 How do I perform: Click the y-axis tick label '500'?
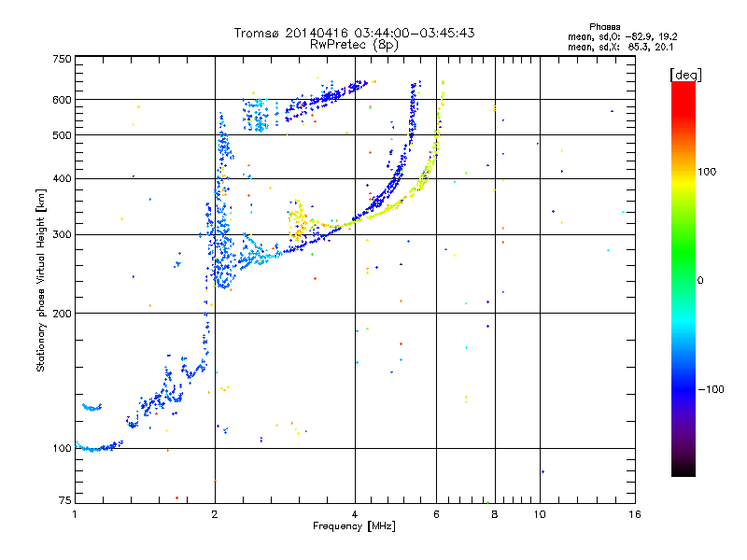pos(62,135)
